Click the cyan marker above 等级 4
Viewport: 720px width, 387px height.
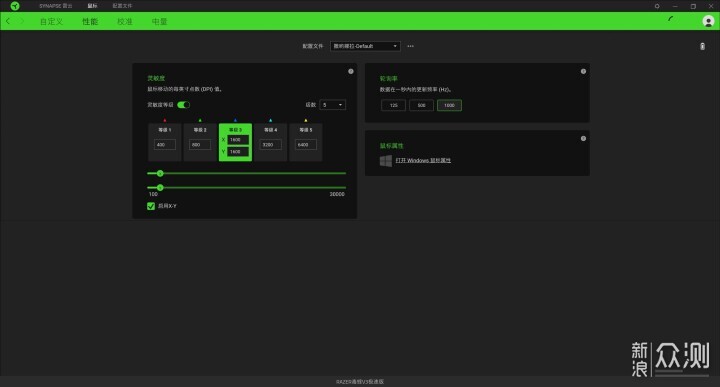point(270,120)
